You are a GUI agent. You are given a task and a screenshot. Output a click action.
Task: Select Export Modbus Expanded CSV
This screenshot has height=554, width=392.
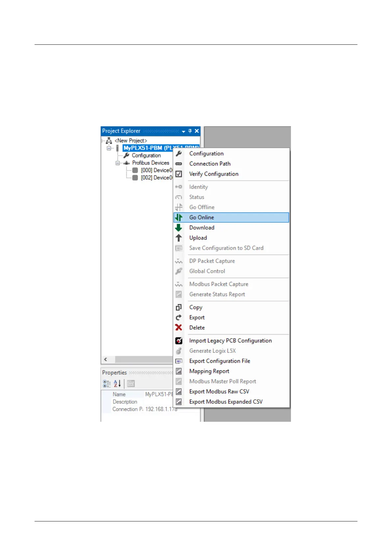tap(232, 402)
